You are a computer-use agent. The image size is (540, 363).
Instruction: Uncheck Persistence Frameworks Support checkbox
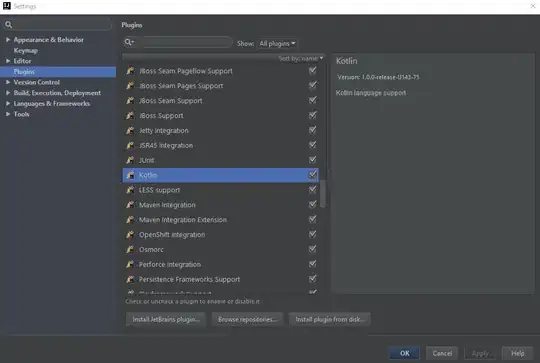(x=312, y=279)
